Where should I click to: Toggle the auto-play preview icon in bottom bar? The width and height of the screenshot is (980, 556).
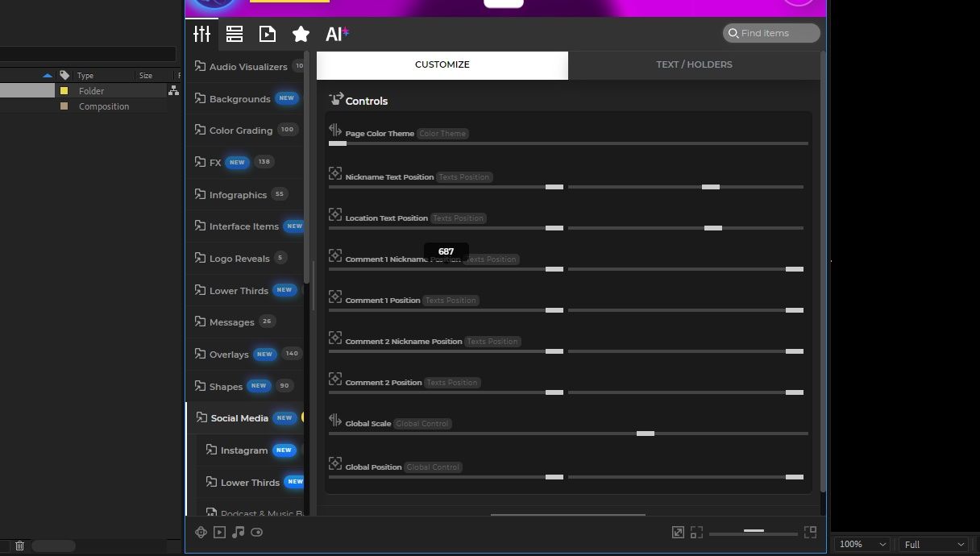point(219,532)
